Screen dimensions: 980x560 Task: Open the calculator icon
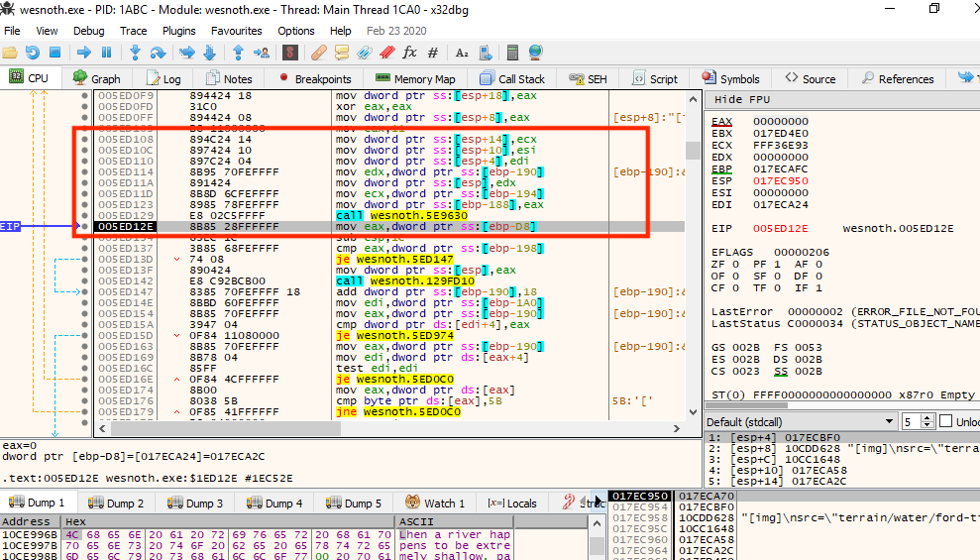coord(512,53)
